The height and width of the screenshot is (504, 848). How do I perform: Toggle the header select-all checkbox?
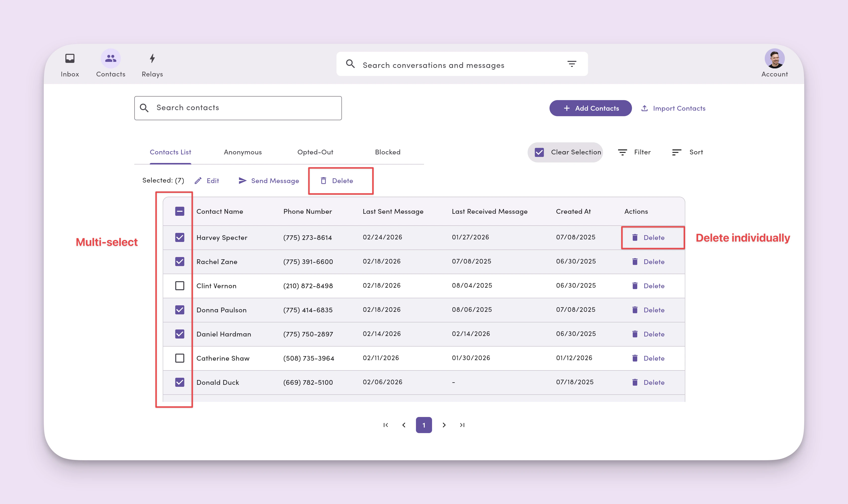point(180,211)
